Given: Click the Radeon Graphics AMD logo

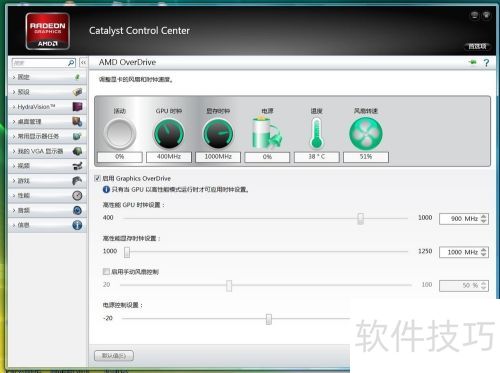Looking at the screenshot, I should tap(48, 31).
